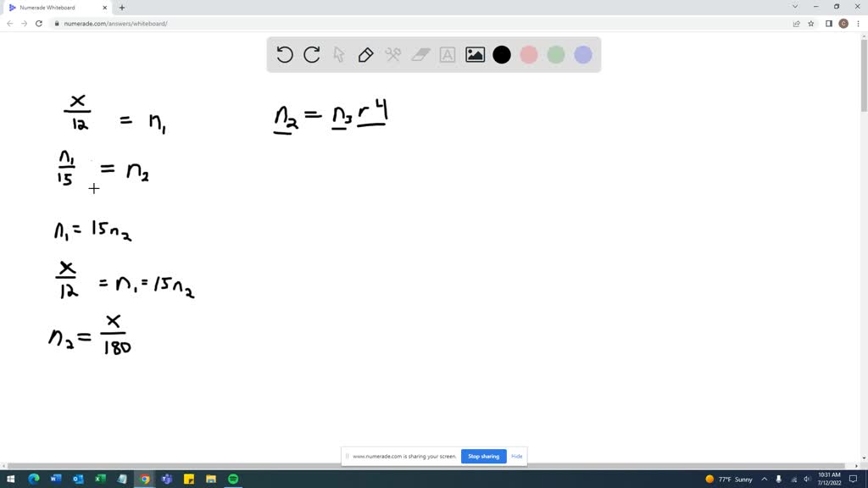Open a new browser tab
This screenshot has width=868, height=488.
click(122, 8)
